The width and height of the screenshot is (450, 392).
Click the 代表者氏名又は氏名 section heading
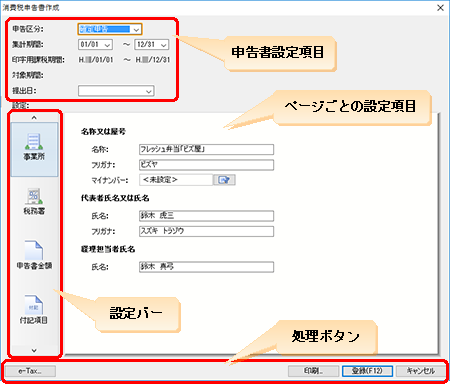coord(115,198)
